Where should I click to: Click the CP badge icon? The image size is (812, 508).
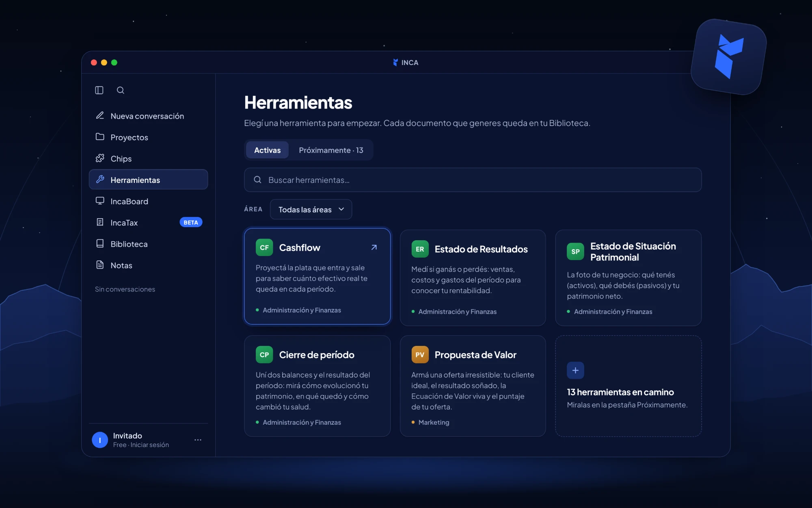[264, 355]
